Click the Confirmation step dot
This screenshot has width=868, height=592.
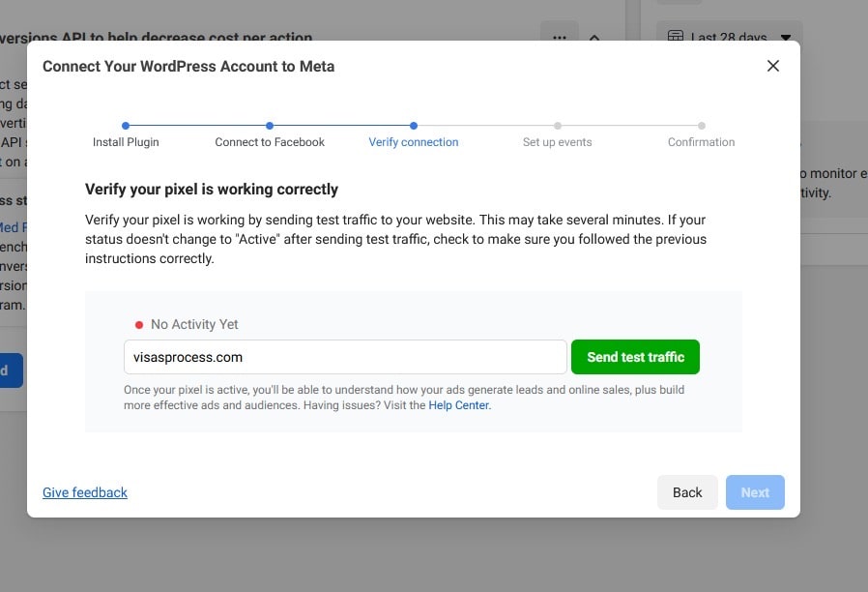(x=702, y=125)
